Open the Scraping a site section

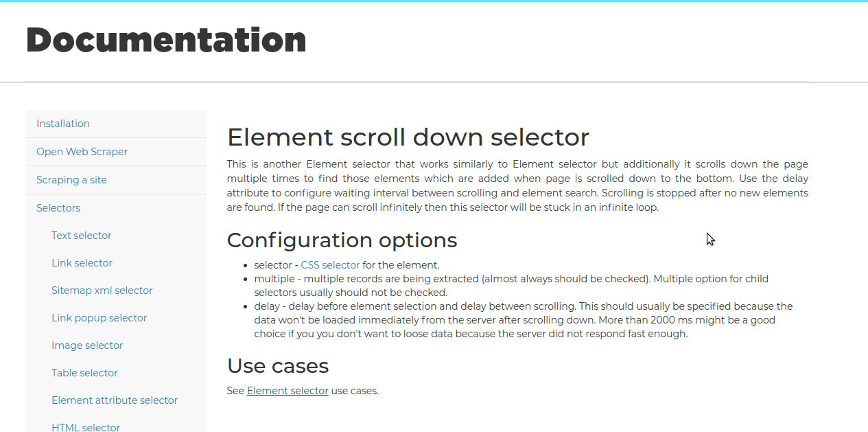coord(71,180)
